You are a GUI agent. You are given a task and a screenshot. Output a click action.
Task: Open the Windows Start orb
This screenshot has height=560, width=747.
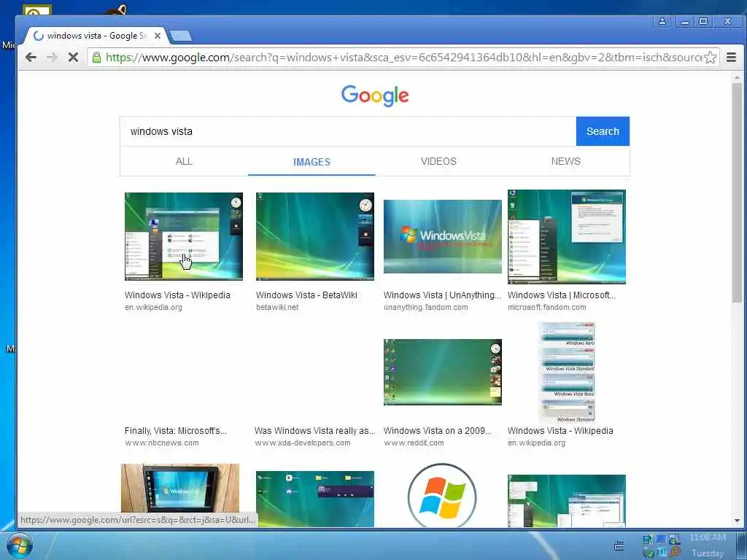[19, 545]
